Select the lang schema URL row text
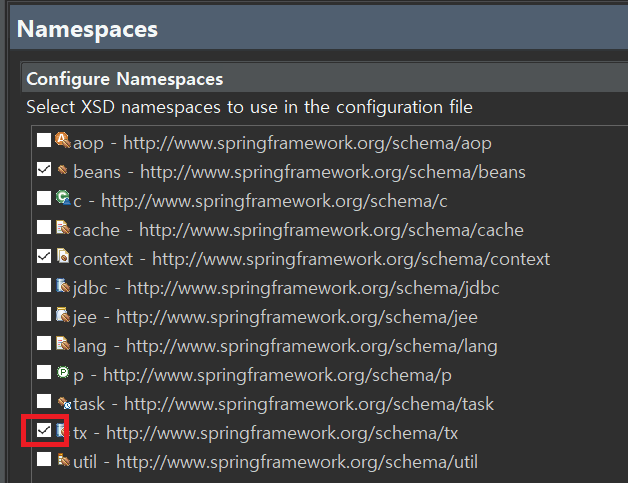The width and height of the screenshot is (628, 483). (285, 346)
